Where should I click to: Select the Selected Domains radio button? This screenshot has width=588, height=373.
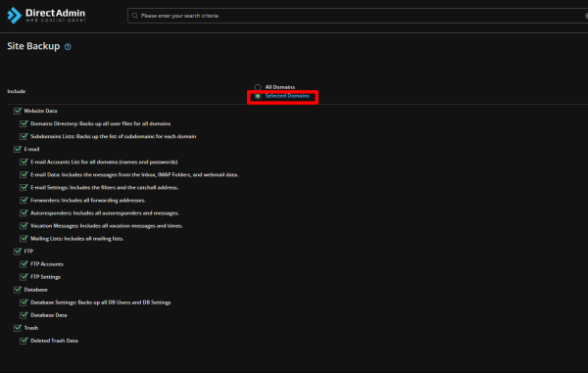258,96
